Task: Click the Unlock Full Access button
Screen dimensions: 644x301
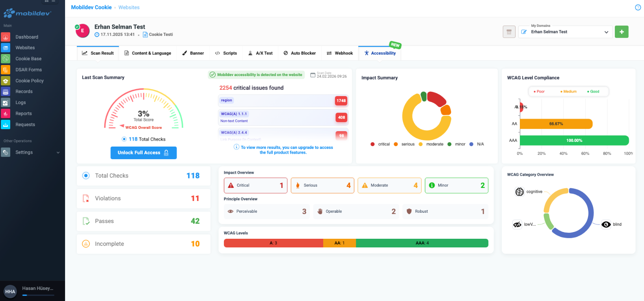Action: coord(143,153)
